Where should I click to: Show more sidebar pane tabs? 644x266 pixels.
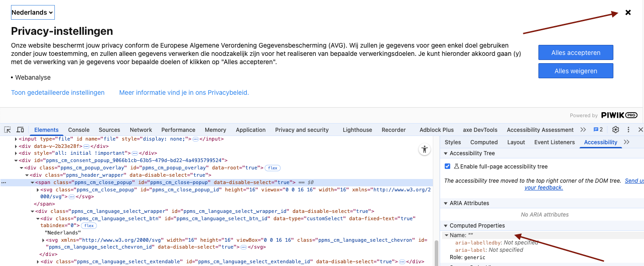point(627,142)
